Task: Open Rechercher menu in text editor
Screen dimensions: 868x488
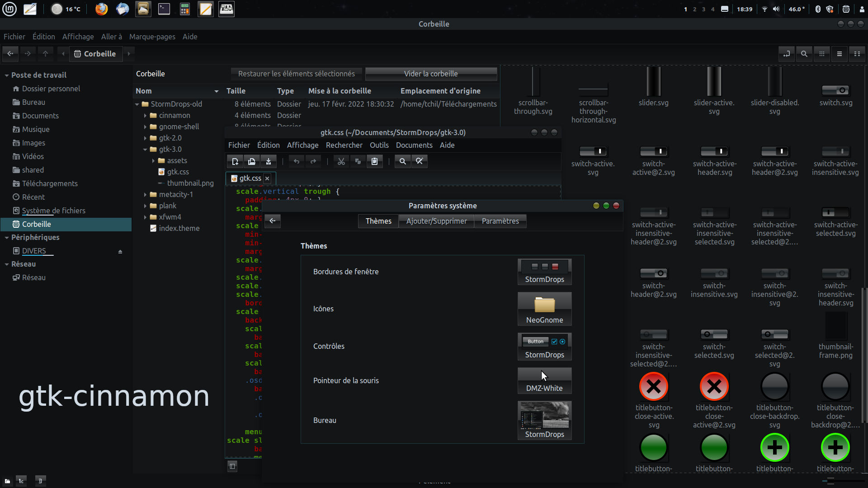Action: coord(344,145)
